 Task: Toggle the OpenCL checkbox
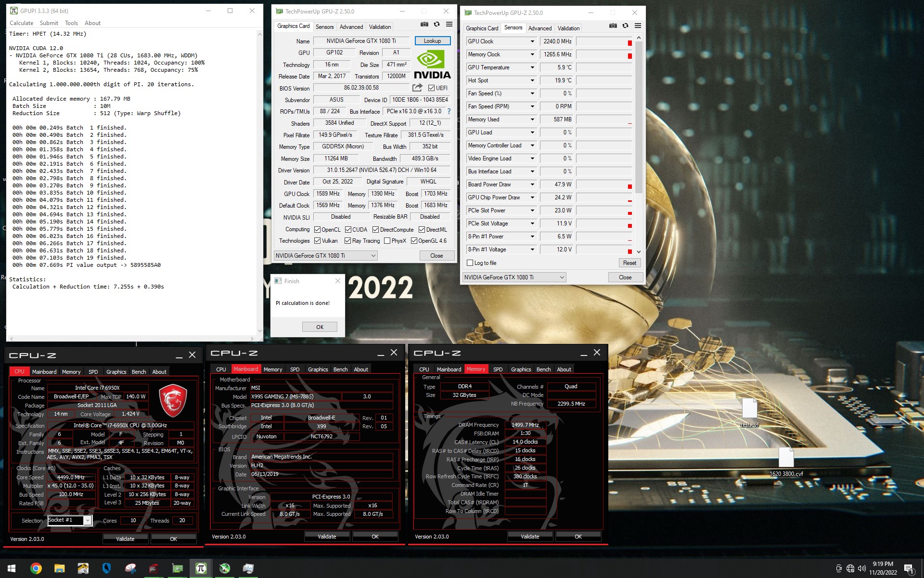click(317, 230)
